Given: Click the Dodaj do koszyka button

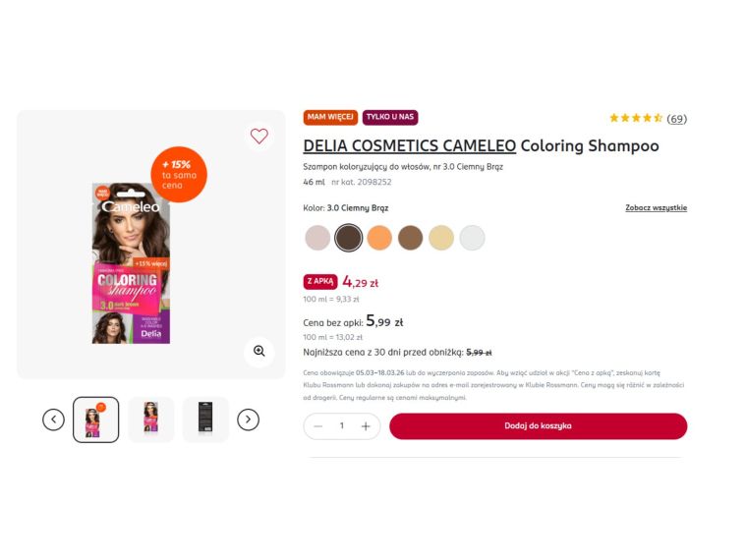Looking at the screenshot, I should 539,426.
